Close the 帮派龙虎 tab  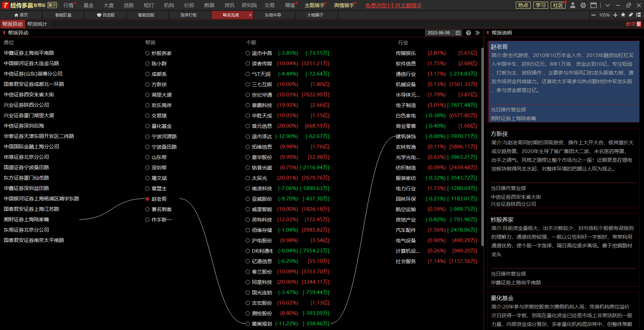tap(250, 15)
